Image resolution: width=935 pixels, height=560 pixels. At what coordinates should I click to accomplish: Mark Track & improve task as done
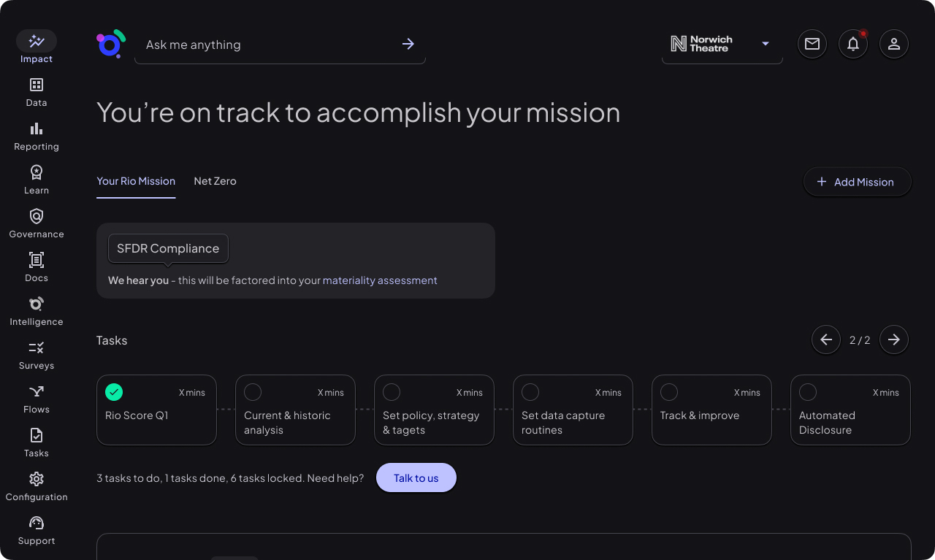point(669,392)
